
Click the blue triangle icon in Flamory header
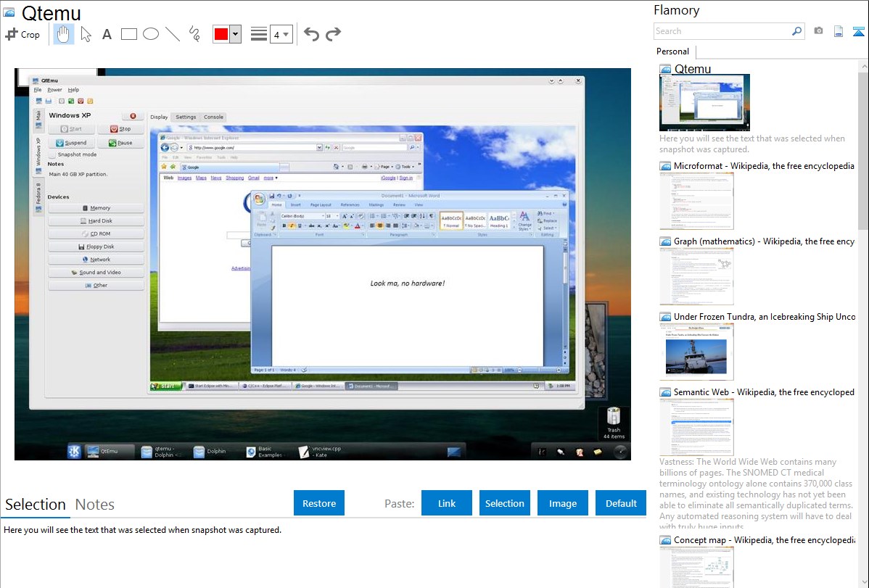point(858,31)
